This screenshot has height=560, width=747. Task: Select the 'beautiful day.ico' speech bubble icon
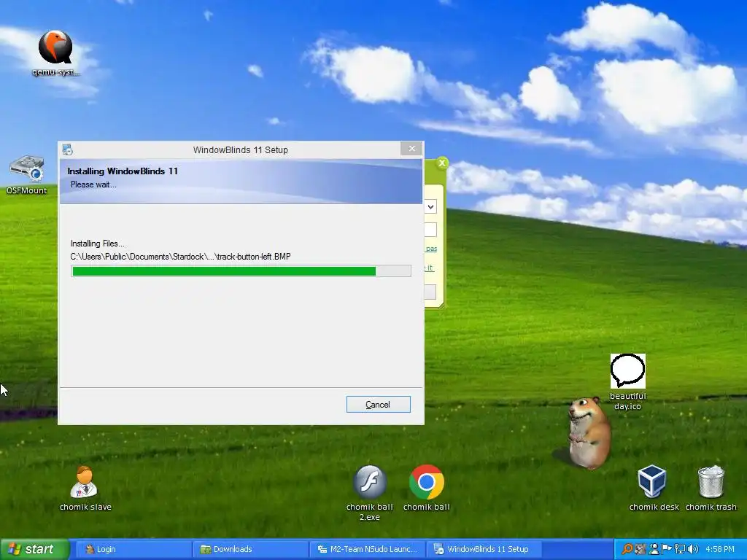pyautogui.click(x=627, y=382)
